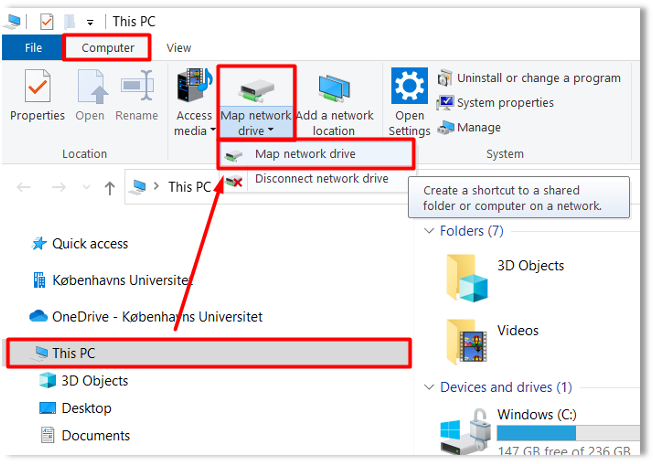Click the Documents icon in tree
654x464 pixels.
[x=47, y=435]
